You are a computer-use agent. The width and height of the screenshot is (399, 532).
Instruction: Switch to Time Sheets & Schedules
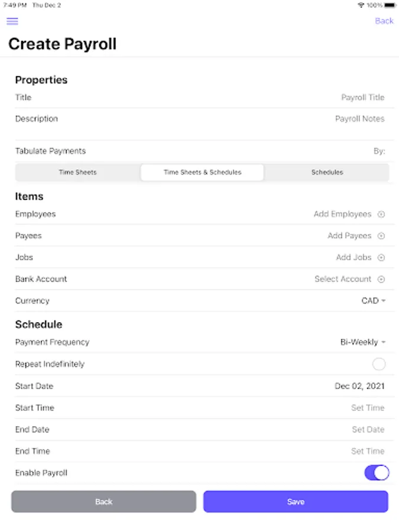coord(202,172)
